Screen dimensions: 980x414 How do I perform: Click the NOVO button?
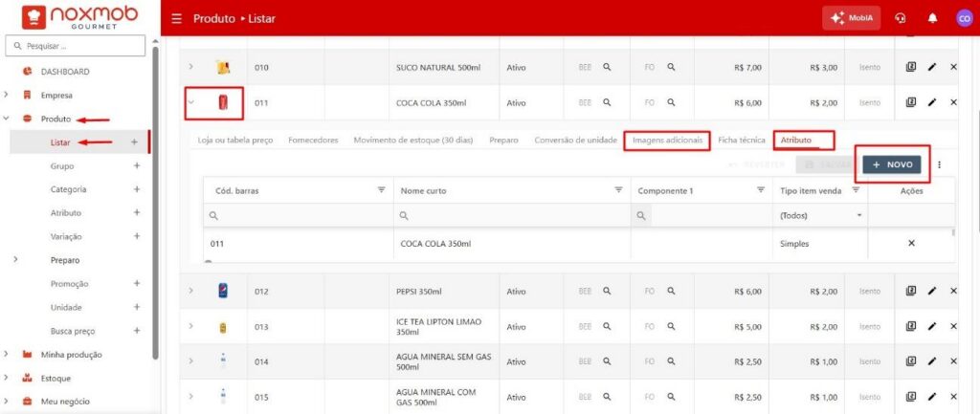click(x=891, y=165)
